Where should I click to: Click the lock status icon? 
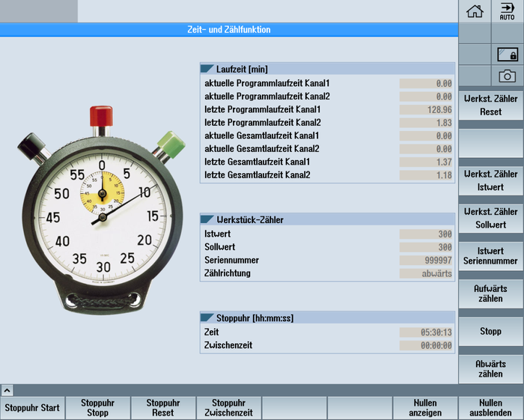point(508,55)
